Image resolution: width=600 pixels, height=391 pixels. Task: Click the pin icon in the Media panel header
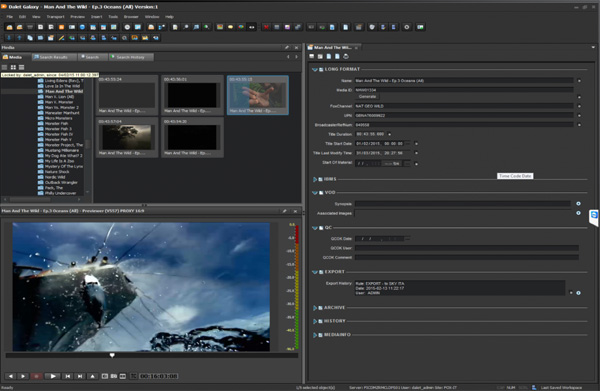tap(287, 47)
